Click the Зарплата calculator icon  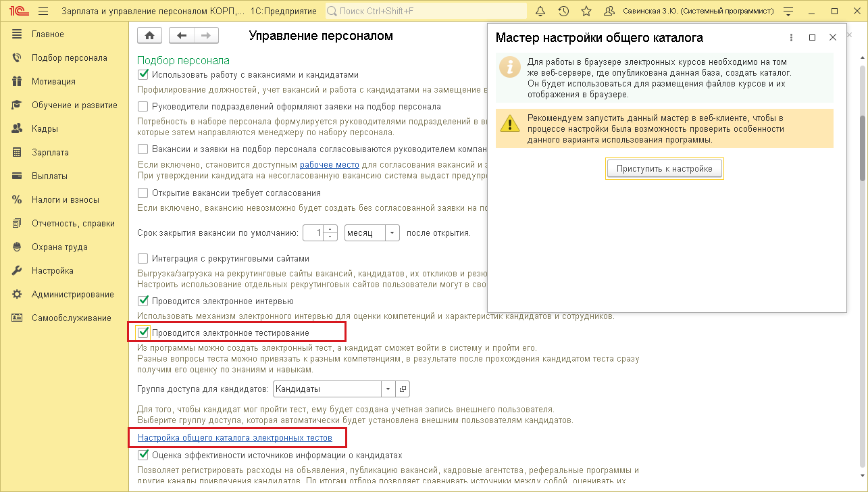(x=18, y=153)
